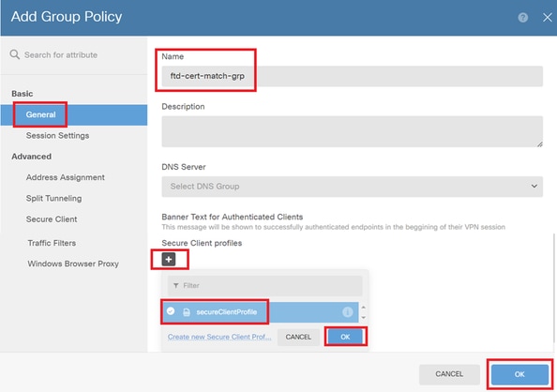Go to Address Assignment settings
Screen dimensions: 557x392
(x=65, y=177)
